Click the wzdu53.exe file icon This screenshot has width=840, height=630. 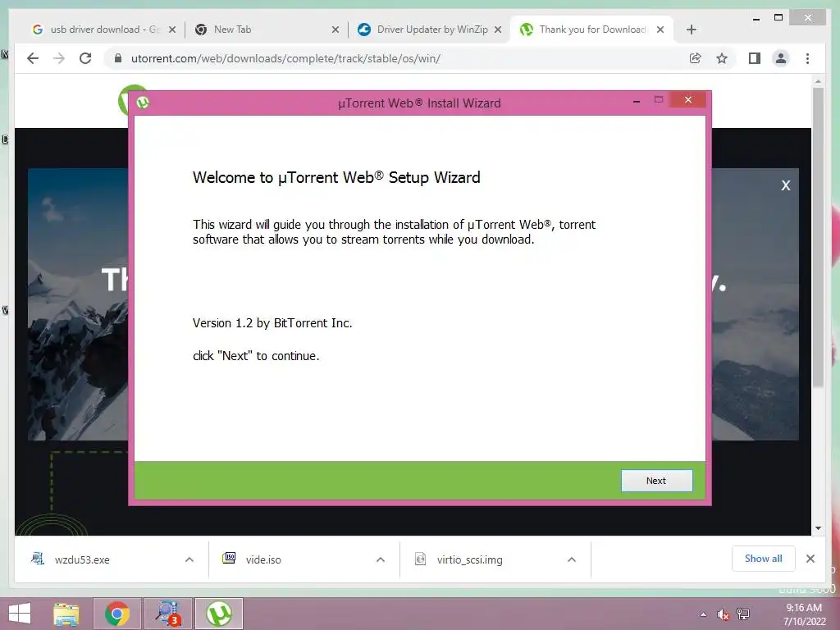tap(38, 559)
